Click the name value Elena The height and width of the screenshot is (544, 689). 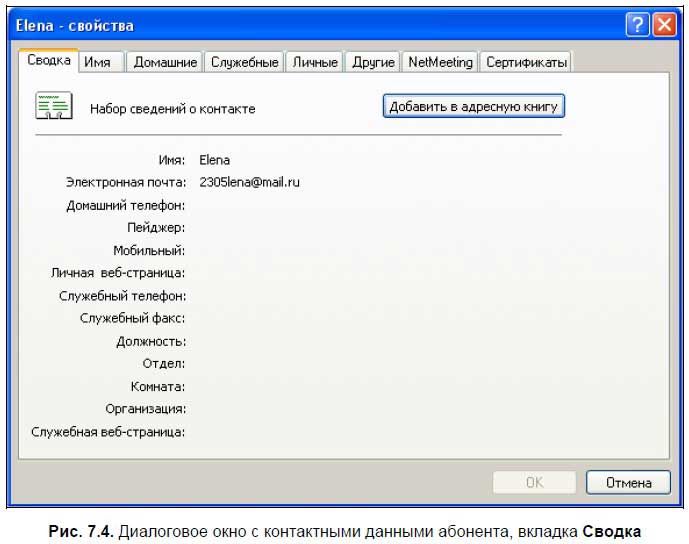click(x=215, y=159)
